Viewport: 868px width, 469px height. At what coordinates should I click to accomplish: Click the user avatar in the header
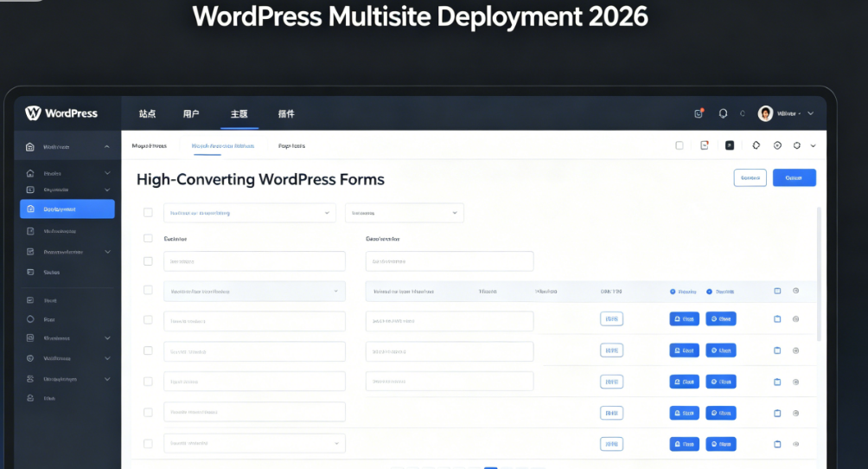click(x=765, y=113)
